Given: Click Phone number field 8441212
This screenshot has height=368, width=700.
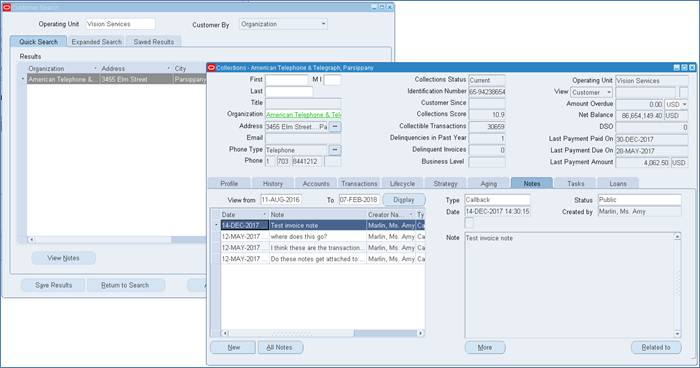Looking at the screenshot, I should (x=308, y=161).
